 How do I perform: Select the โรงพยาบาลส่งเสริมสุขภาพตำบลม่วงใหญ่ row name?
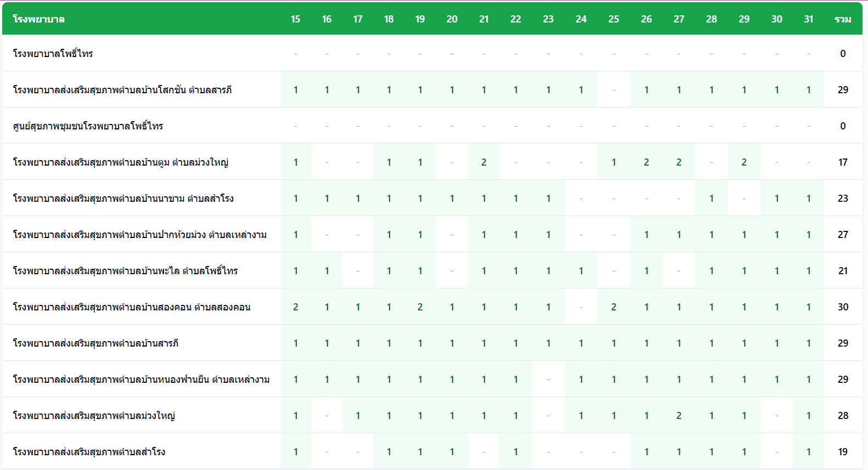point(94,415)
